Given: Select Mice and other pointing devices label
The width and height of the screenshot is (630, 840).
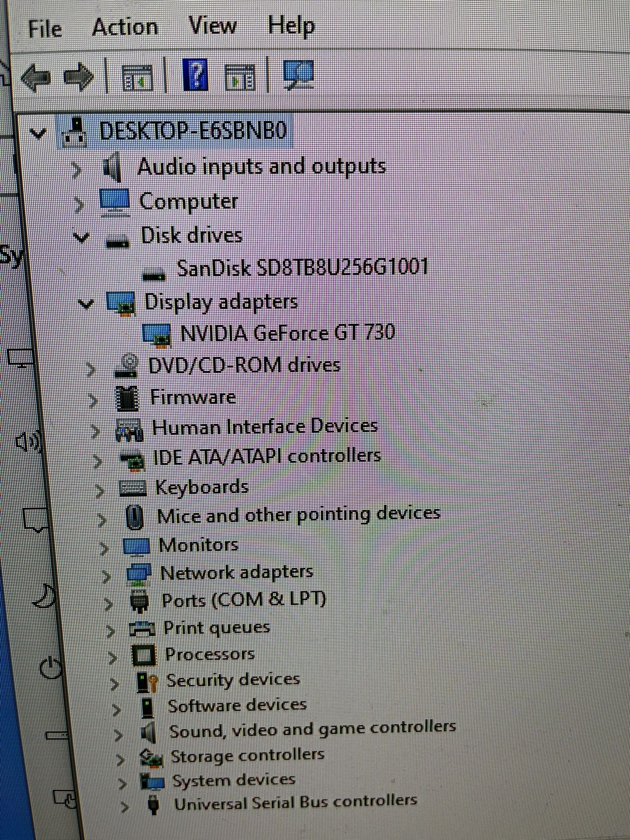Looking at the screenshot, I should tap(299, 514).
